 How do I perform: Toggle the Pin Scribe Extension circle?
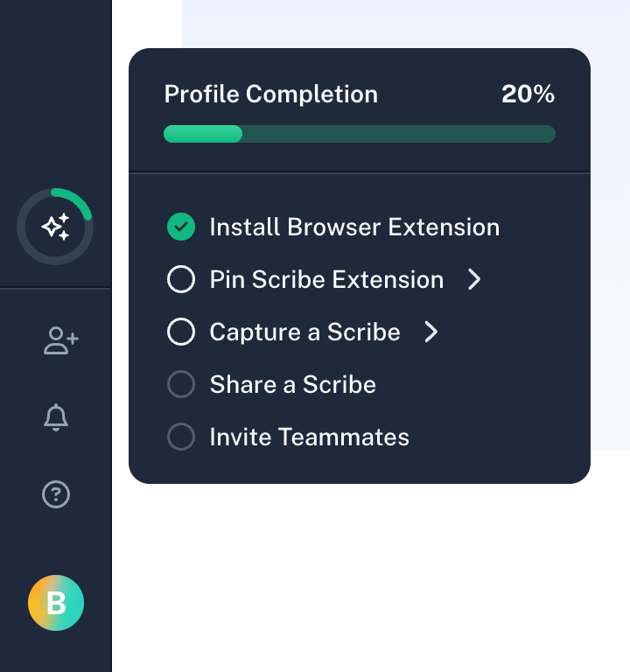tap(181, 280)
